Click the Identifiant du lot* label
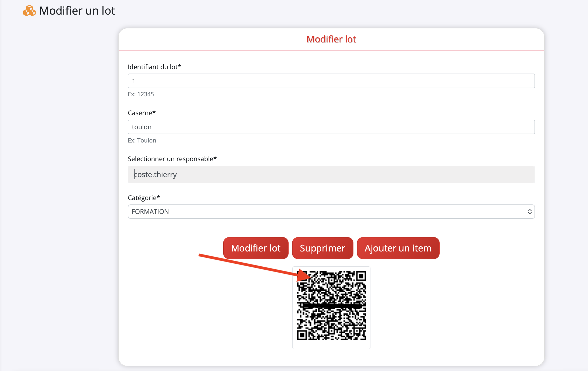The height and width of the screenshot is (371, 588). 154,67
